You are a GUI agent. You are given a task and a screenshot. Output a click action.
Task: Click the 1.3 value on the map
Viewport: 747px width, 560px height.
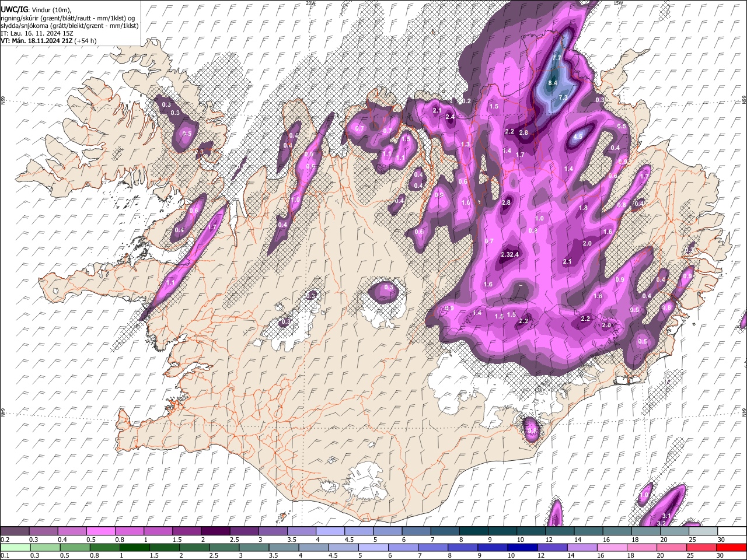465,144
